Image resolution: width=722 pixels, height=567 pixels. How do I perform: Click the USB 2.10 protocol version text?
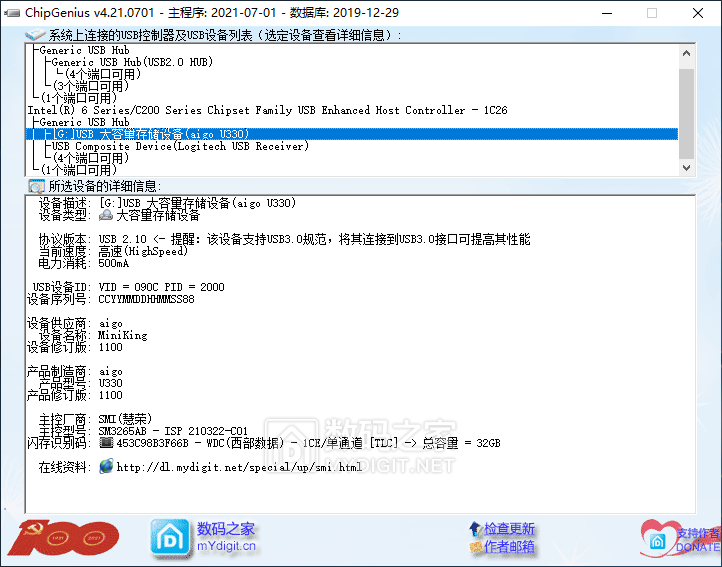[122, 239]
